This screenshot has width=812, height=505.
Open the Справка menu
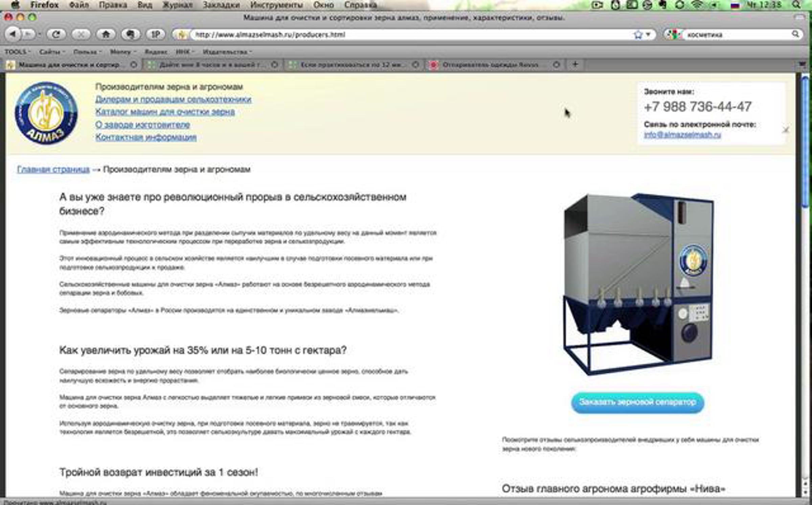(361, 5)
